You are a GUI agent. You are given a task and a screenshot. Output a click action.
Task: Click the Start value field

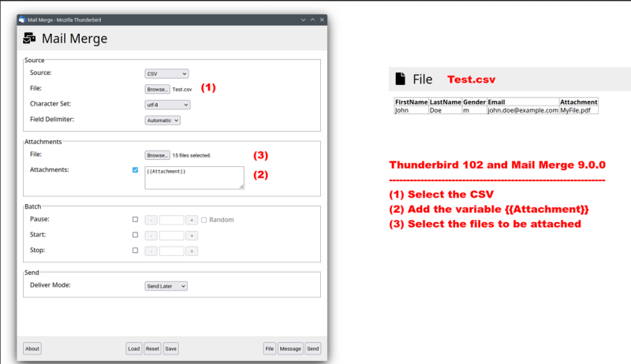171,236
